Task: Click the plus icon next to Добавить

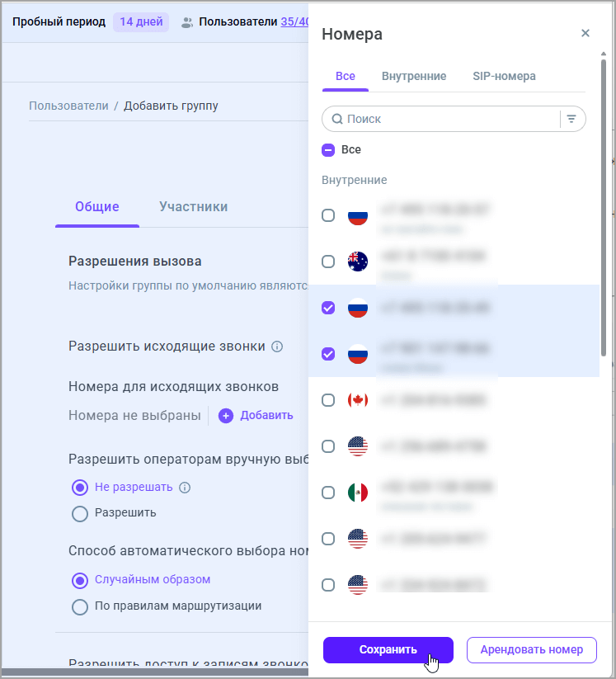Action: coord(226,415)
